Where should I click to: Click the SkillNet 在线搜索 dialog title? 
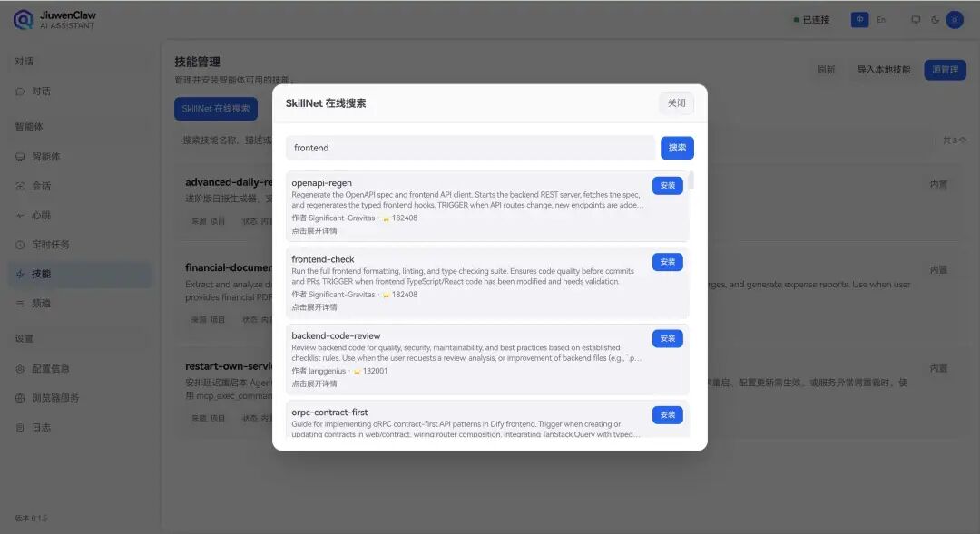coord(326,103)
